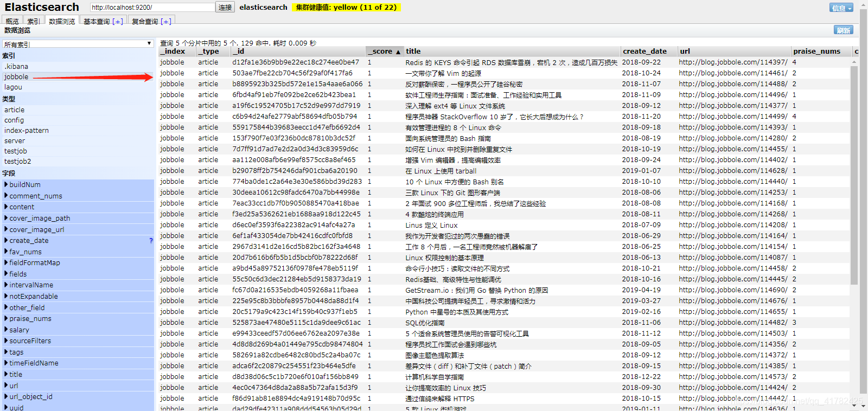Click the localhost:9200 URL input field

[152, 7]
